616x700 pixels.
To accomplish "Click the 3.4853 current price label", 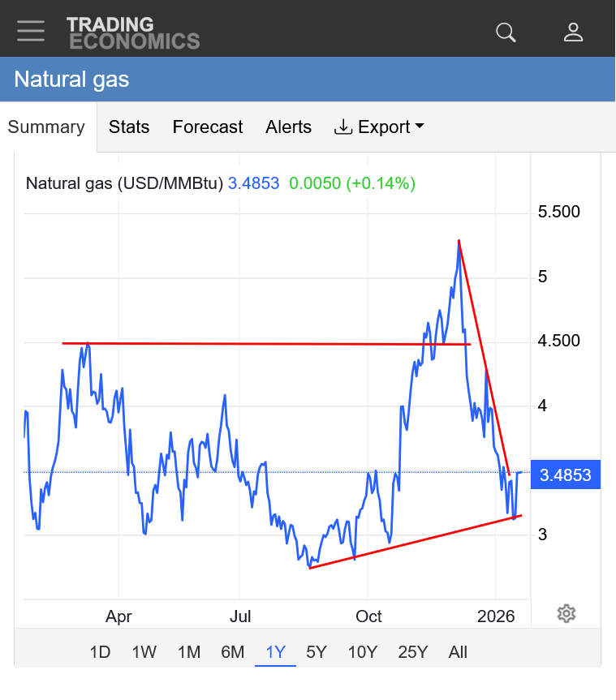I will pos(565,475).
